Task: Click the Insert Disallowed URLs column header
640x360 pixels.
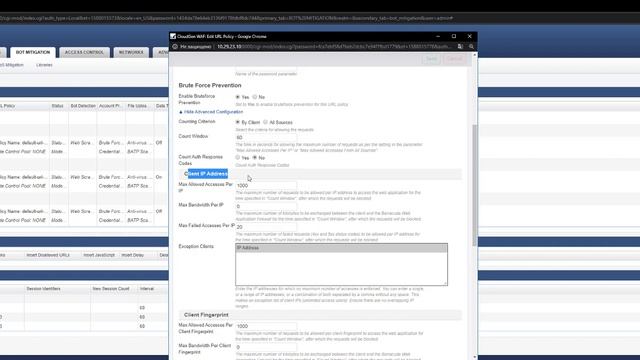Action: pyautogui.click(x=48, y=255)
